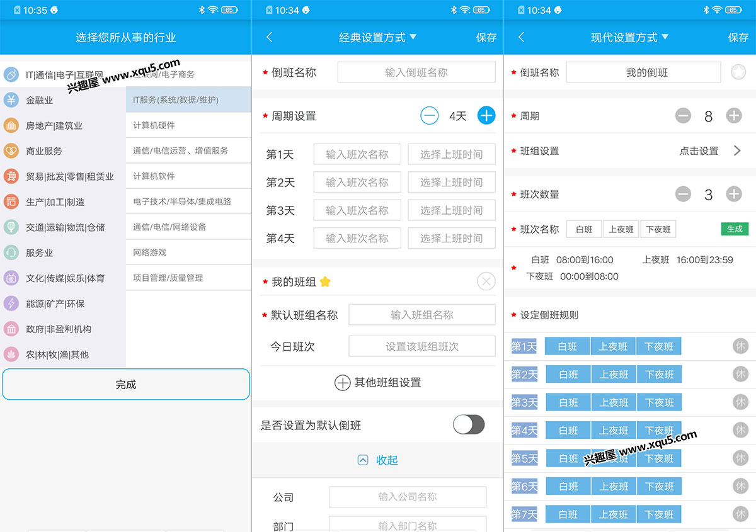Screen dimensions: 756x532
Task: Toggle 休 rest for 第5天
Action: click(741, 458)
